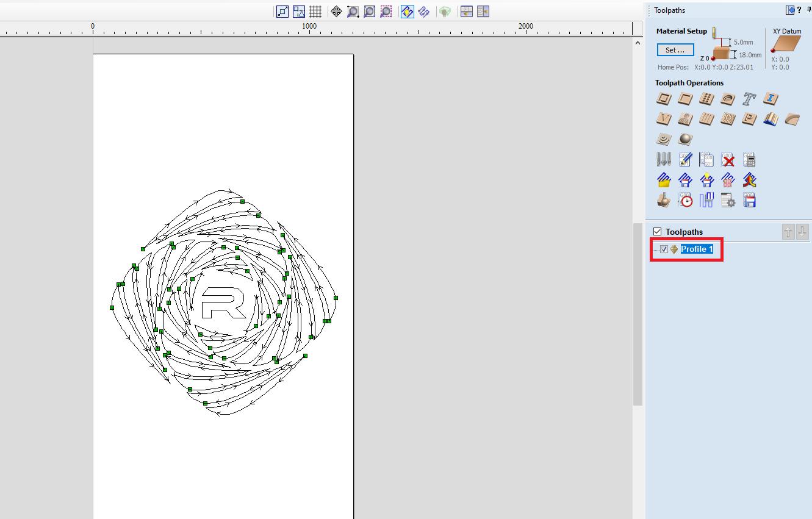This screenshot has width=812, height=519.
Task: Open the Pocket toolpath operation
Action: pos(685,99)
